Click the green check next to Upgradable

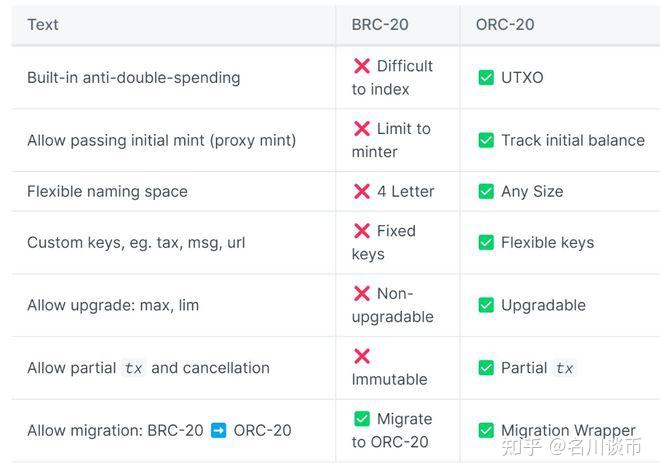(x=486, y=305)
